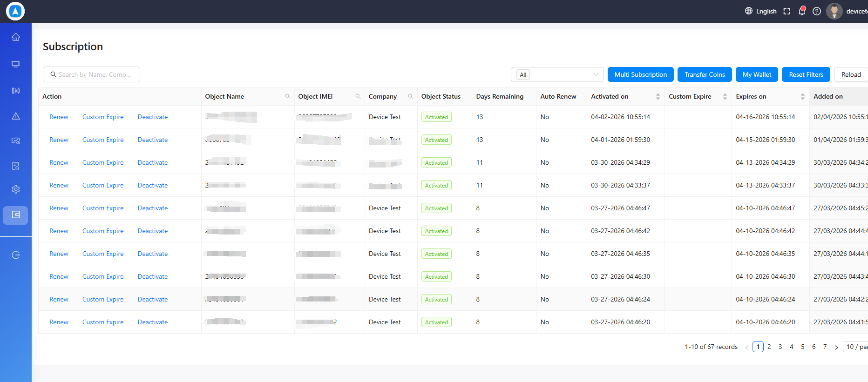Sort by Expires on column
This screenshot has width=868, height=382.
[803, 96]
